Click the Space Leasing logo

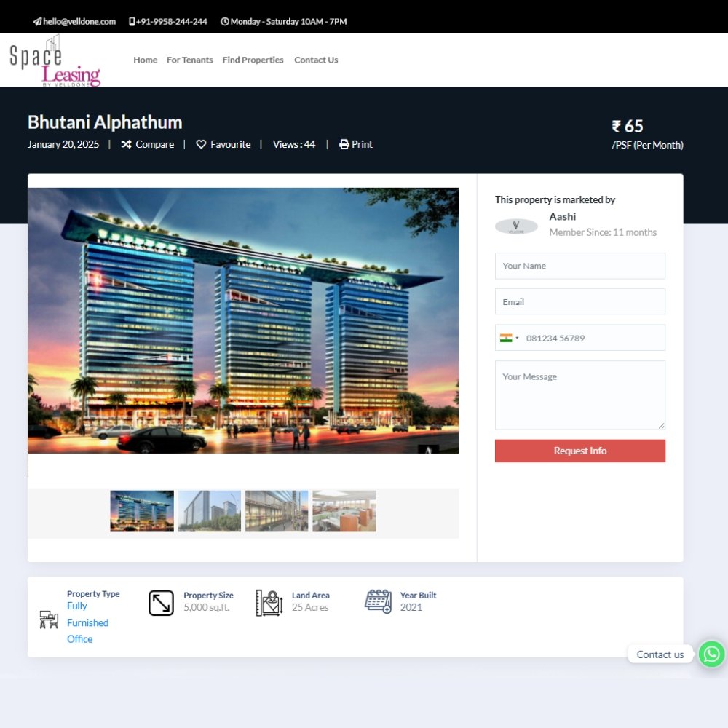[55, 62]
